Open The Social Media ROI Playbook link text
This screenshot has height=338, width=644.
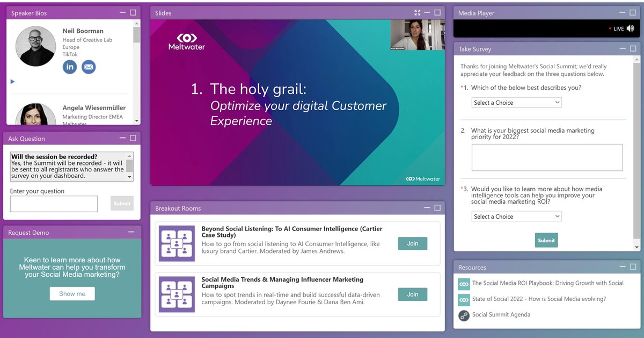point(548,283)
